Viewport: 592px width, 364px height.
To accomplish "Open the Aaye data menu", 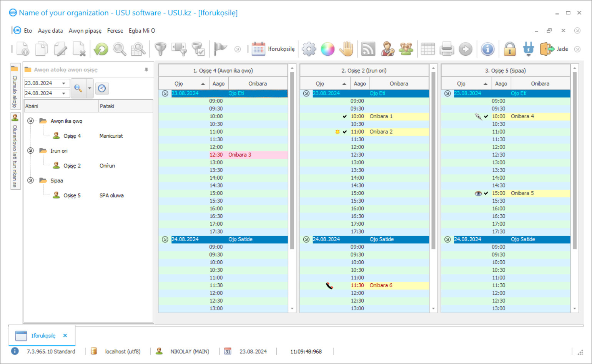I will (50, 31).
